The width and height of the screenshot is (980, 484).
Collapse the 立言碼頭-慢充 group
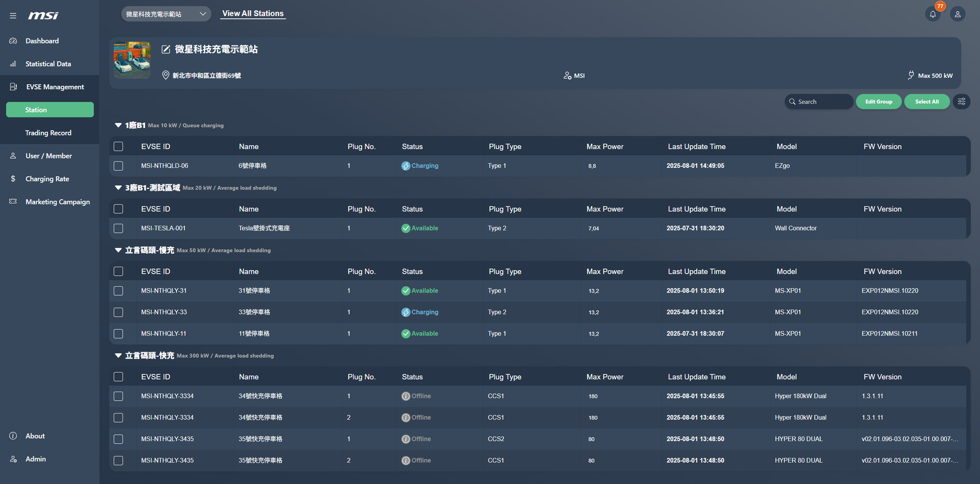click(x=118, y=250)
